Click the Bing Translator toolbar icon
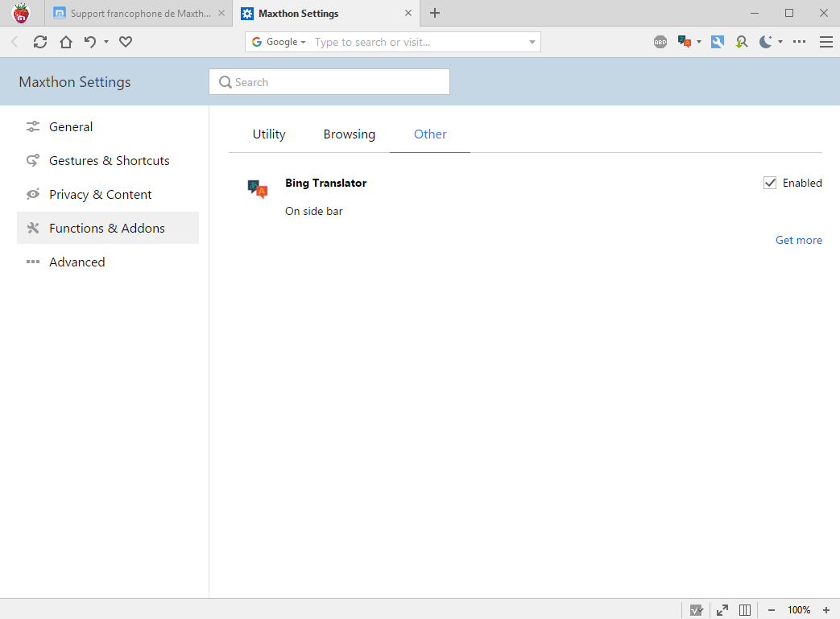This screenshot has width=840, height=619. tap(684, 42)
